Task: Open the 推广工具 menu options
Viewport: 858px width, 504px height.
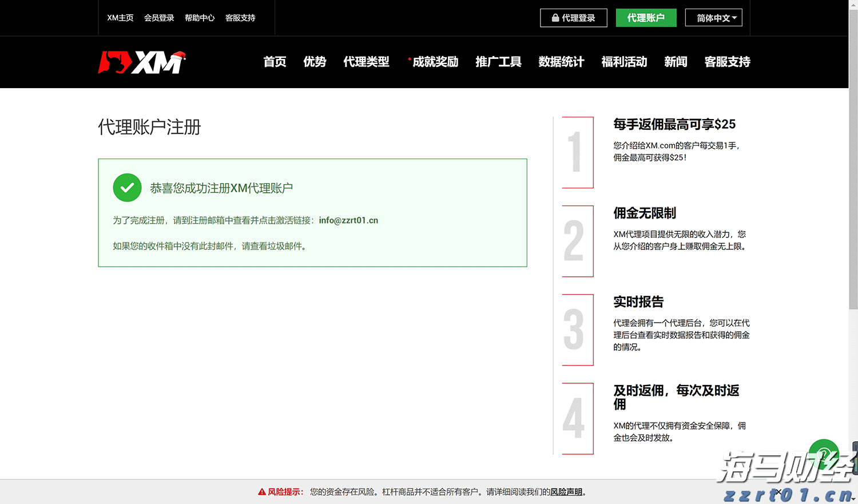Action: [498, 62]
